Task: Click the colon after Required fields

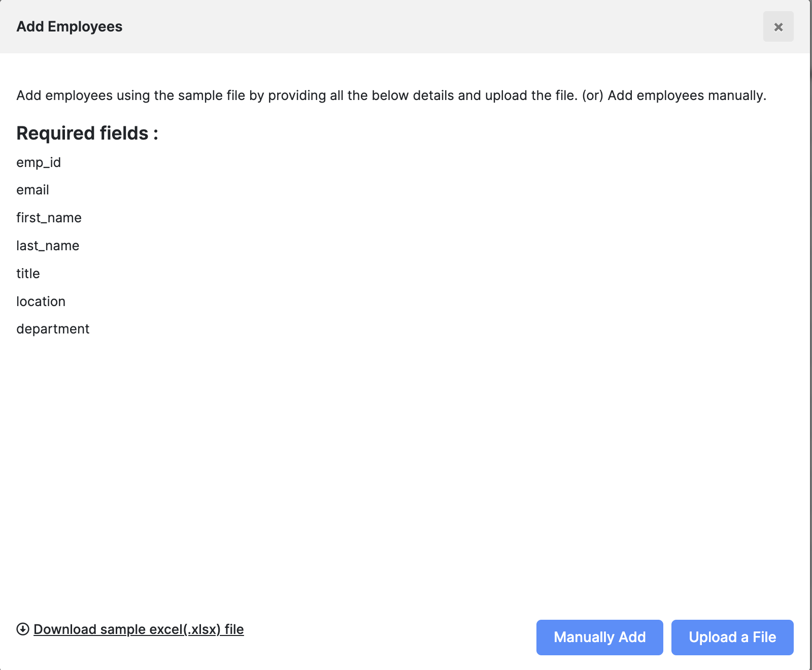Action: (156, 134)
